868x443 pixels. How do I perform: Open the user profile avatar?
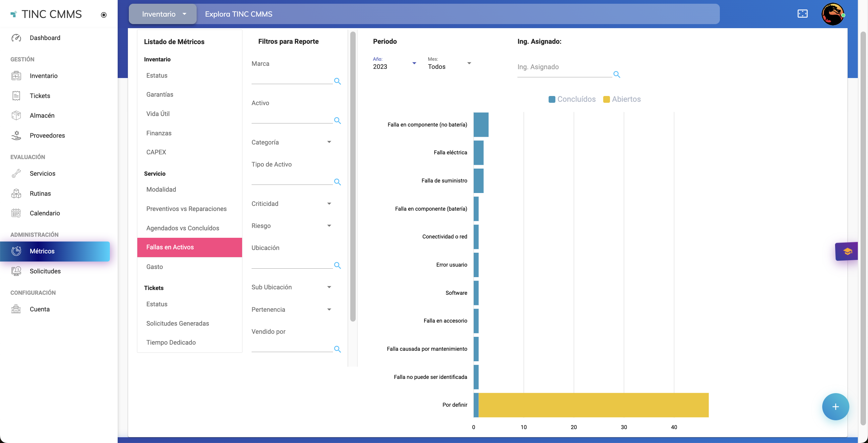(x=833, y=14)
